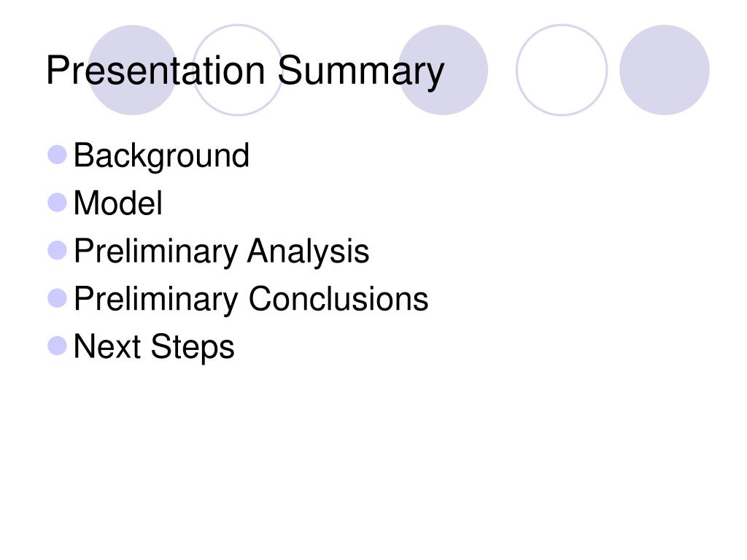The width and height of the screenshot is (747, 560).
Task: Select the Background bullet item
Action: point(161,156)
